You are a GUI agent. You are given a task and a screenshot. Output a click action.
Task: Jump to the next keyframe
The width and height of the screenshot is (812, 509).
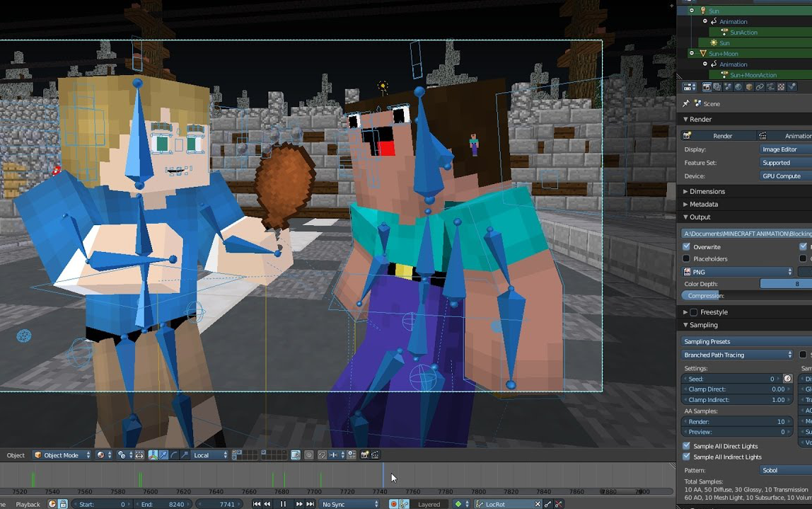(299, 504)
